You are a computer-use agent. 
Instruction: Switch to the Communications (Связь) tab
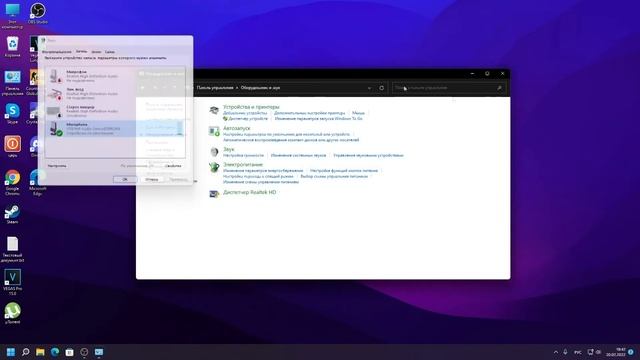pyautogui.click(x=110, y=52)
